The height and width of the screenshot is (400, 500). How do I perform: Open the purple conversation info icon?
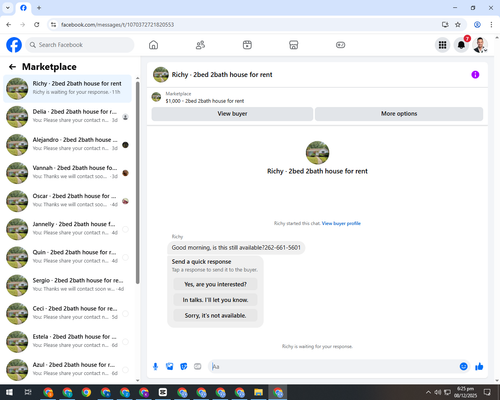click(475, 75)
